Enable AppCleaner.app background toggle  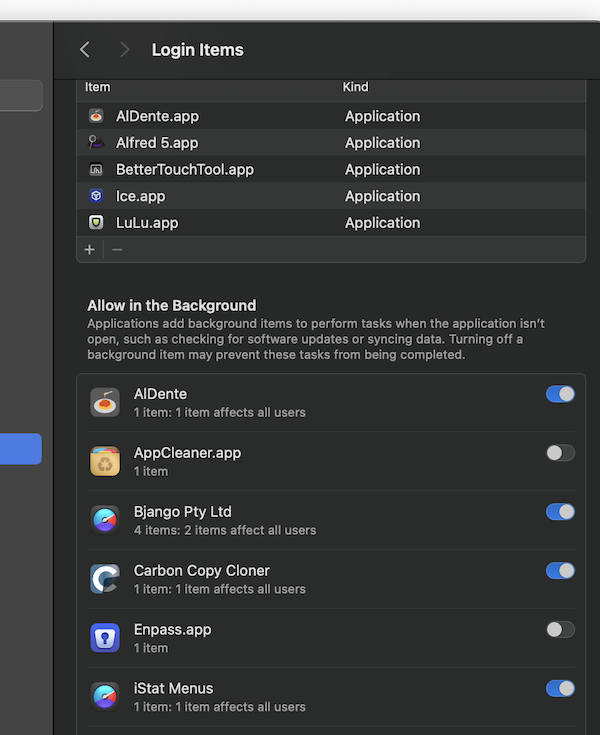tap(560, 453)
